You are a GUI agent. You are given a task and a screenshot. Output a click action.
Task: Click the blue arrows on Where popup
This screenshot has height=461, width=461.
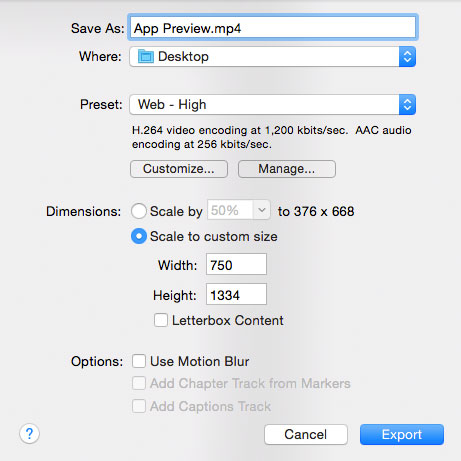coord(407,57)
